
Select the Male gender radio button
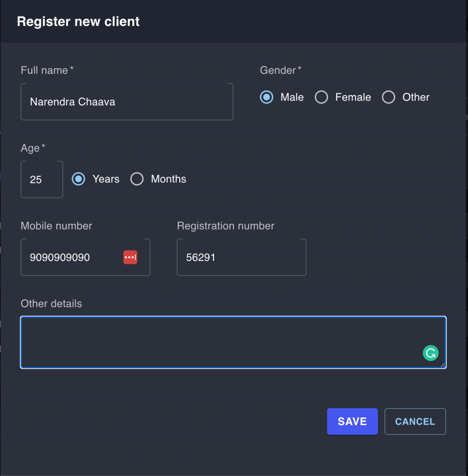pos(266,97)
